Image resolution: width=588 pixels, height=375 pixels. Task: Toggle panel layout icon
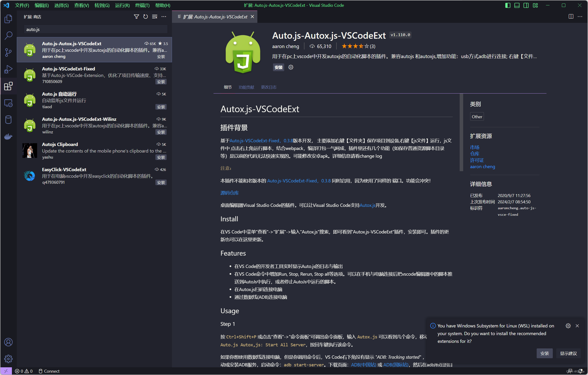(517, 5)
